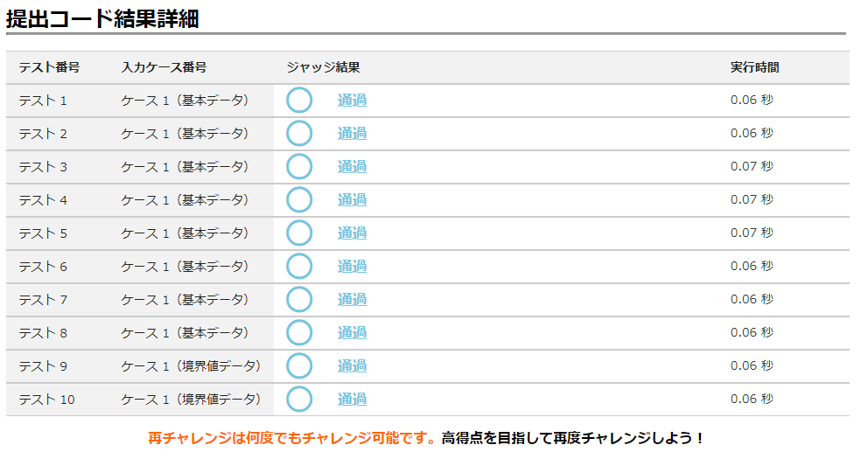This screenshot has height=452, width=868.
Task: Open the 通過 link in テスト 10 row
Action: pyautogui.click(x=352, y=400)
